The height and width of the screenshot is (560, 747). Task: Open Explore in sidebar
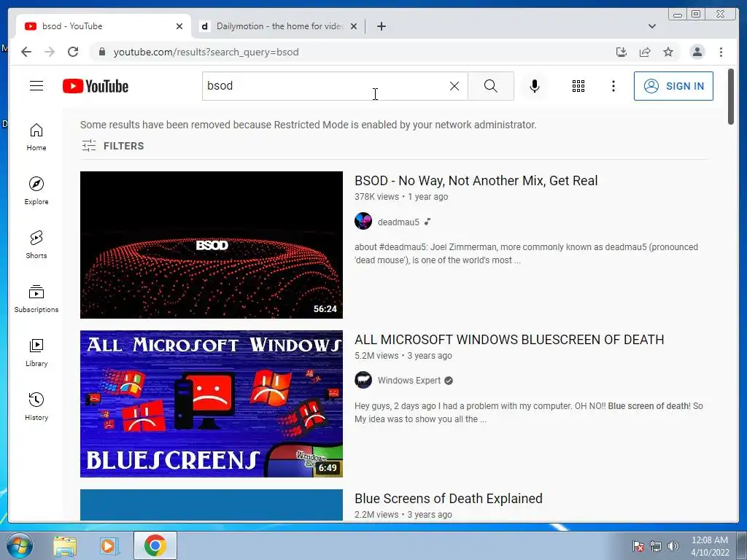pyautogui.click(x=36, y=190)
